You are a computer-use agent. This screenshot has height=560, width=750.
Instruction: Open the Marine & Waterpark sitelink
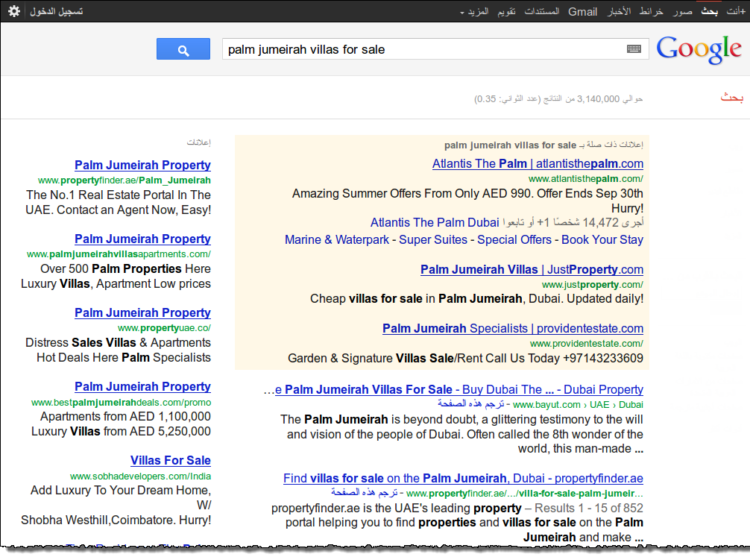(x=337, y=239)
